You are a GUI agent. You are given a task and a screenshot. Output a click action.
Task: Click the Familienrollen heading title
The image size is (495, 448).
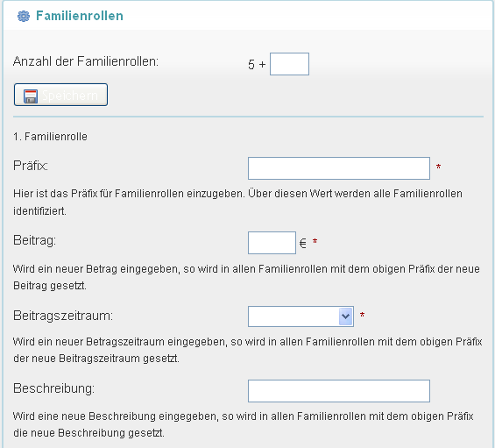click(x=80, y=16)
